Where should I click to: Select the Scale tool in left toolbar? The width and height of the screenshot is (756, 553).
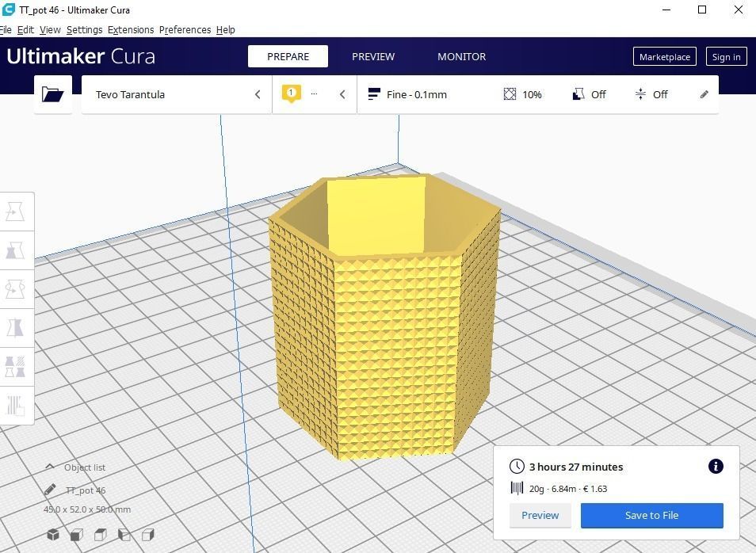coord(15,250)
